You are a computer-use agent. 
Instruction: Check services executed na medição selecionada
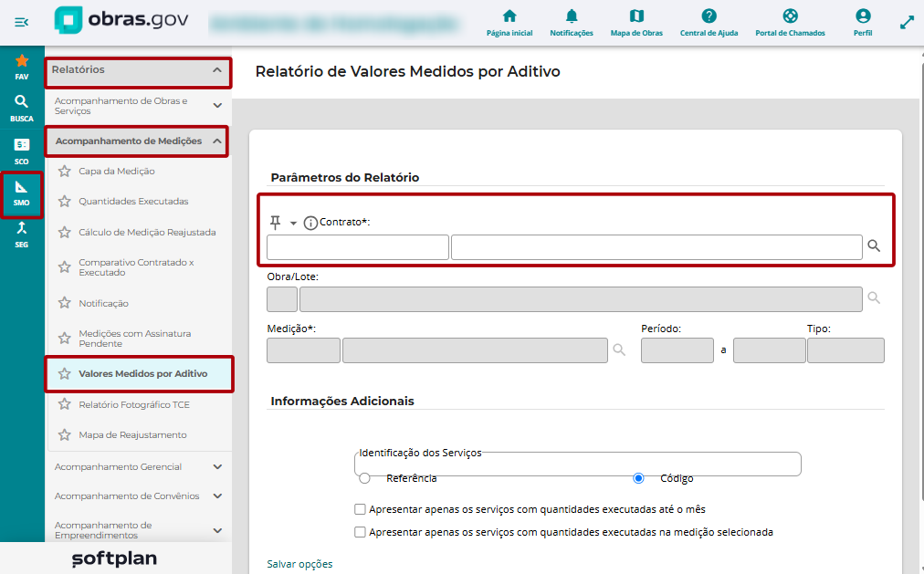[360, 532]
